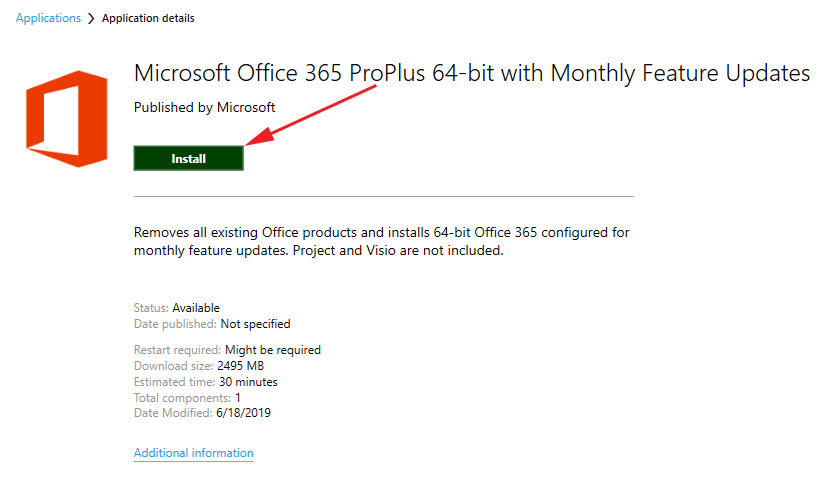Click the horizontal divider line below Install
The height and width of the screenshot is (502, 836).
click(x=384, y=197)
